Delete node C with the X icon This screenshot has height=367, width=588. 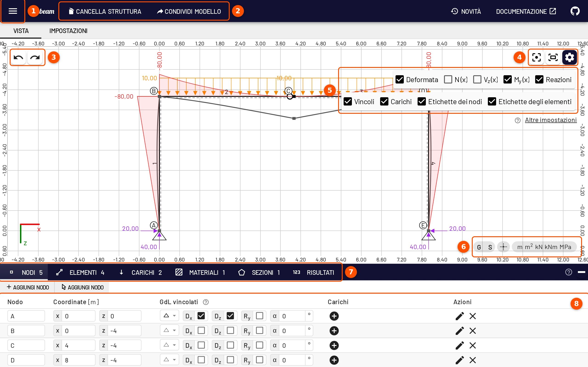[x=473, y=345]
